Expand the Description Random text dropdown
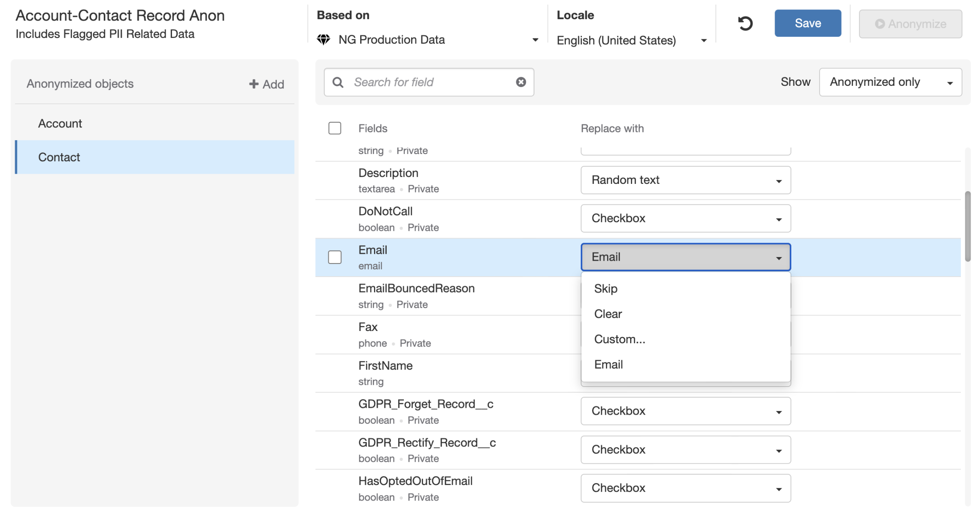Image resolution: width=980 pixels, height=512 pixels. coord(685,180)
